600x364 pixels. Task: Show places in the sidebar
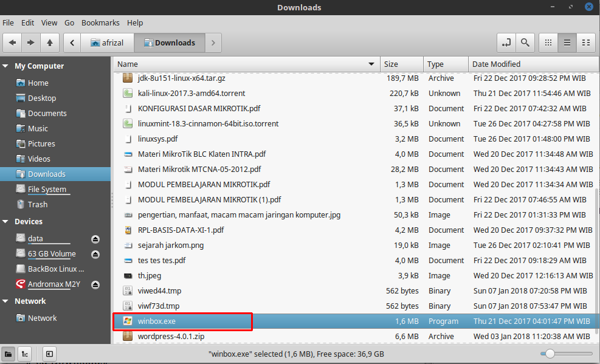[x=8, y=354]
